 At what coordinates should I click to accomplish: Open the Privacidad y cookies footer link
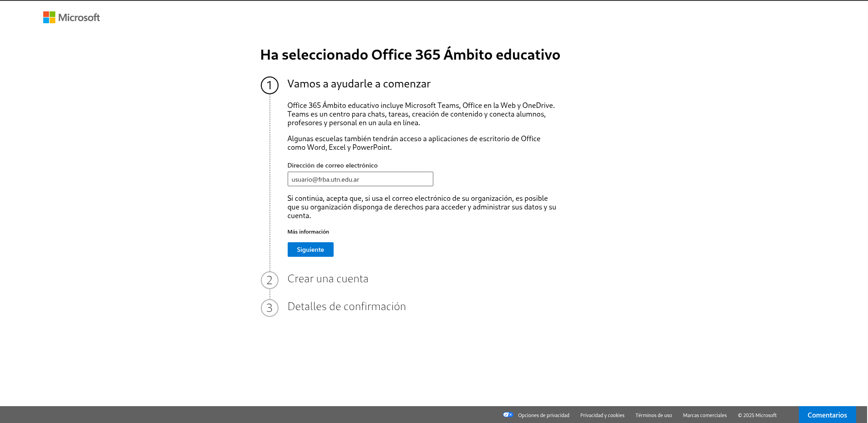coord(602,415)
